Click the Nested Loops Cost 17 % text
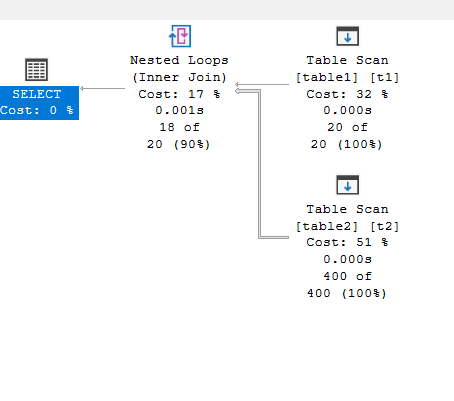This screenshot has width=454, height=401. pos(179,94)
